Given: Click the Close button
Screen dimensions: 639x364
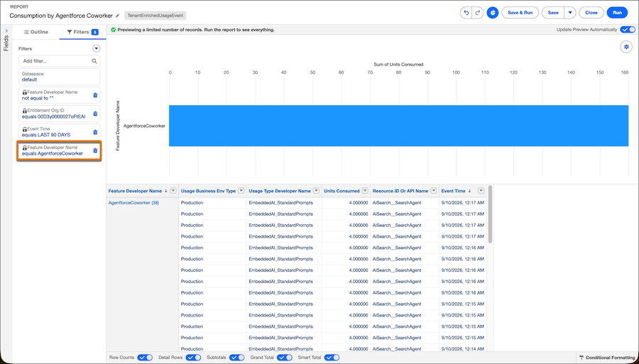Looking at the screenshot, I should point(591,13).
